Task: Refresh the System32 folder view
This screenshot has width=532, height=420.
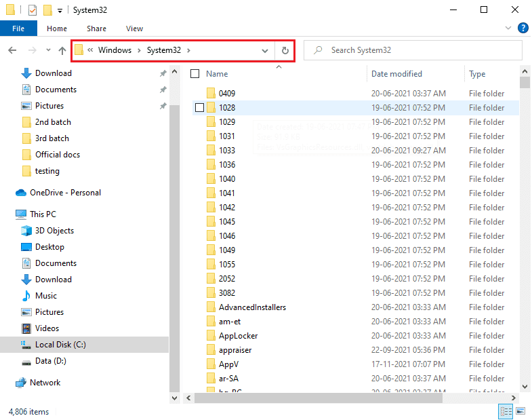Action: coord(285,50)
